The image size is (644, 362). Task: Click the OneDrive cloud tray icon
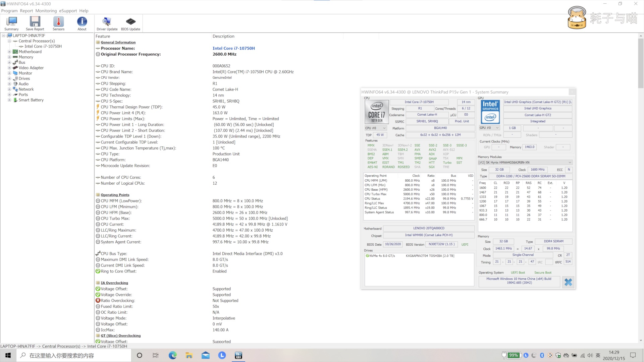pyautogui.click(x=566, y=355)
